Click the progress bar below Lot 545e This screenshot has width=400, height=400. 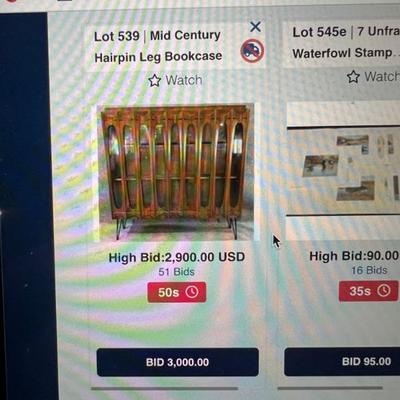330,388
